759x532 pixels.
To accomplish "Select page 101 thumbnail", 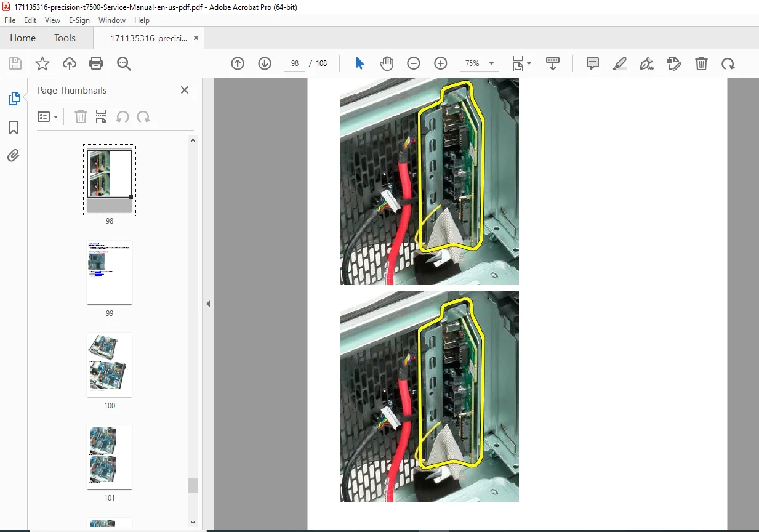I will click(110, 457).
